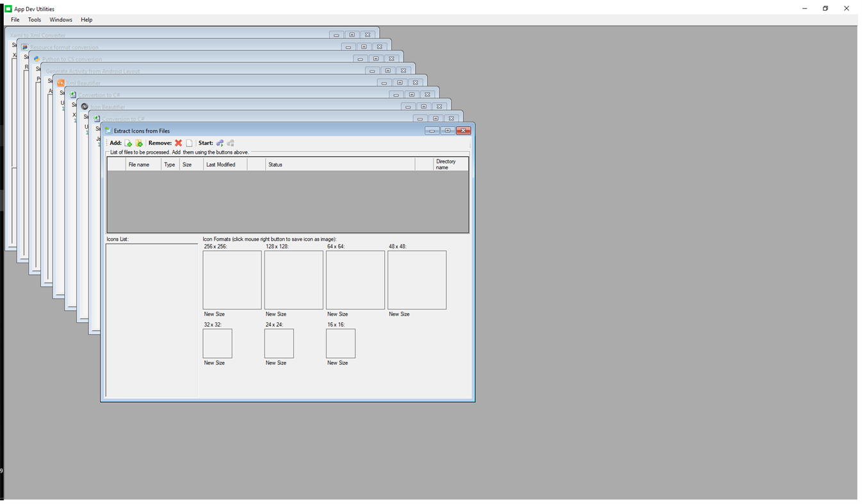
Task: Minimize the App Dev Utilities main window
Action: click(x=804, y=8)
